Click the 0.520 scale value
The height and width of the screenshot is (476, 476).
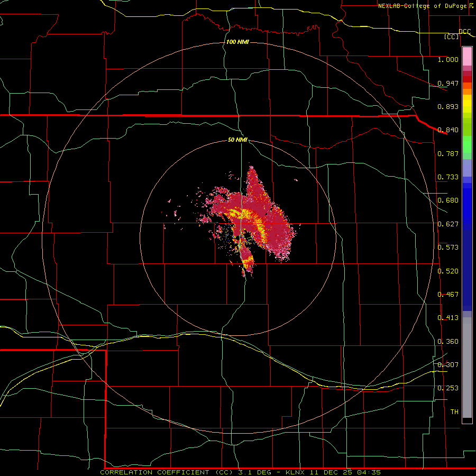[448, 271]
